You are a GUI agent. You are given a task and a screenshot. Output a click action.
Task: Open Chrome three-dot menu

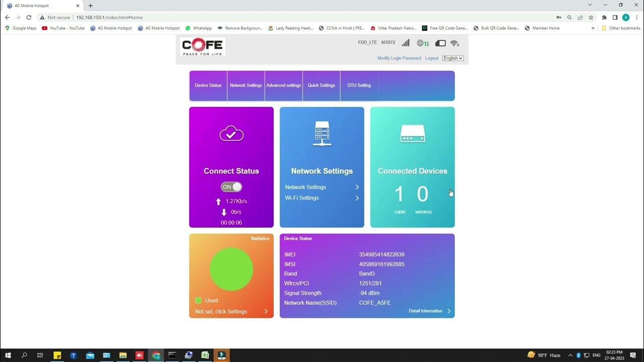point(636,17)
